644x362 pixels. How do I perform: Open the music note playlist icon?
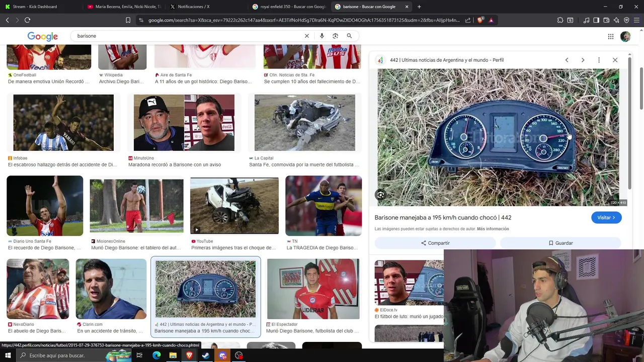coord(586,20)
